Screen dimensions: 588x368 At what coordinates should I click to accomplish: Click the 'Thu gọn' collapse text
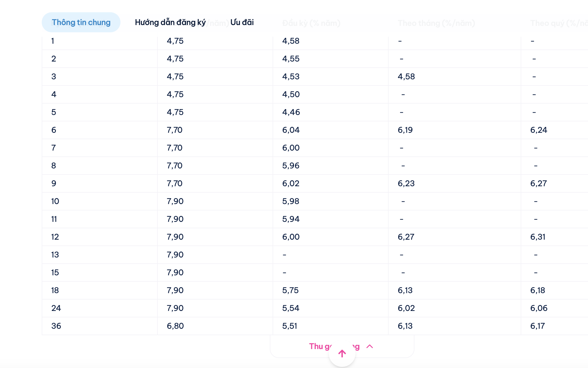320,347
